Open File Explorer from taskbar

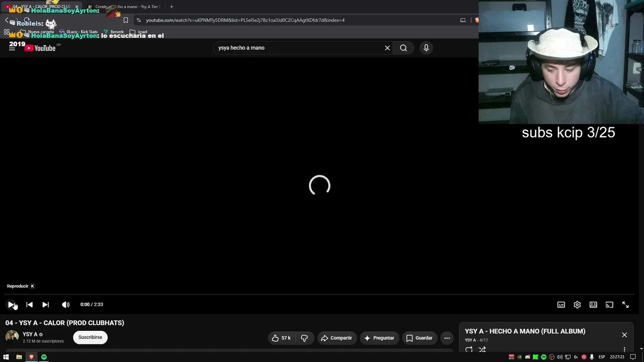pos(19,357)
